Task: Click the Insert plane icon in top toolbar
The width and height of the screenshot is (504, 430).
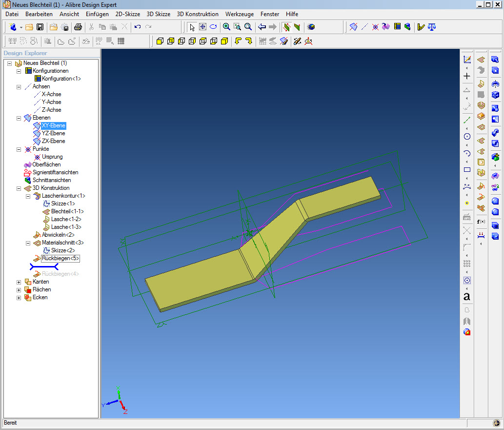Action: pos(354,27)
